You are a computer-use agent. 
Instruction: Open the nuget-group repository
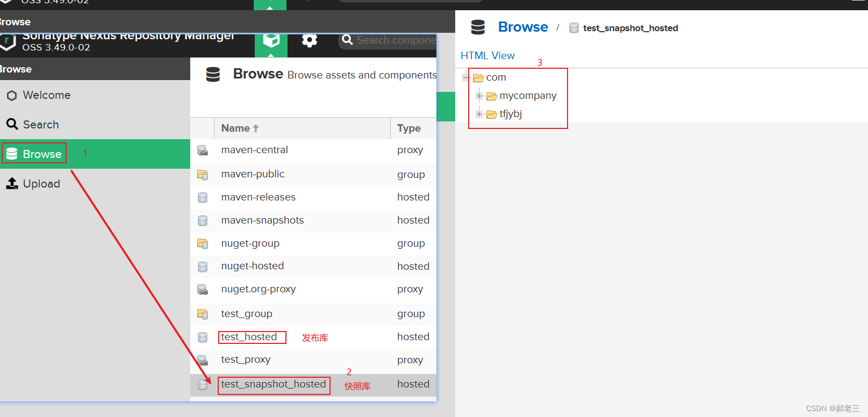pyautogui.click(x=250, y=243)
